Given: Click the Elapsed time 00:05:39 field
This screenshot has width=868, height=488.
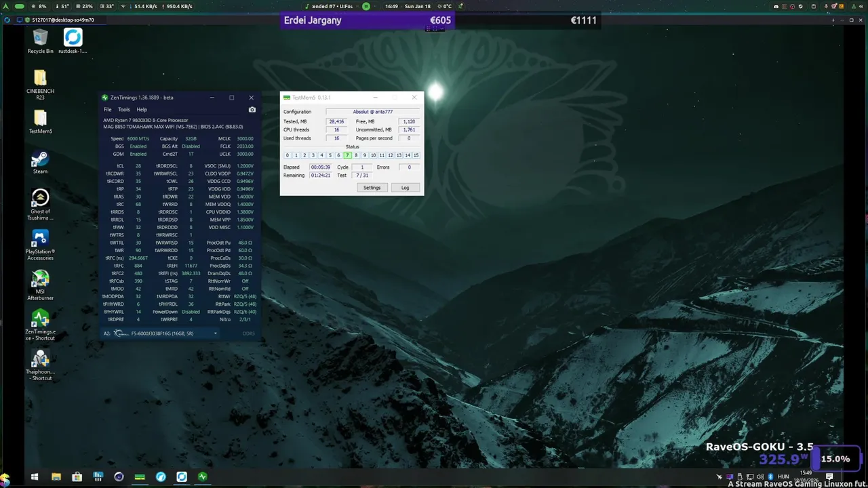Looking at the screenshot, I should [x=320, y=167].
